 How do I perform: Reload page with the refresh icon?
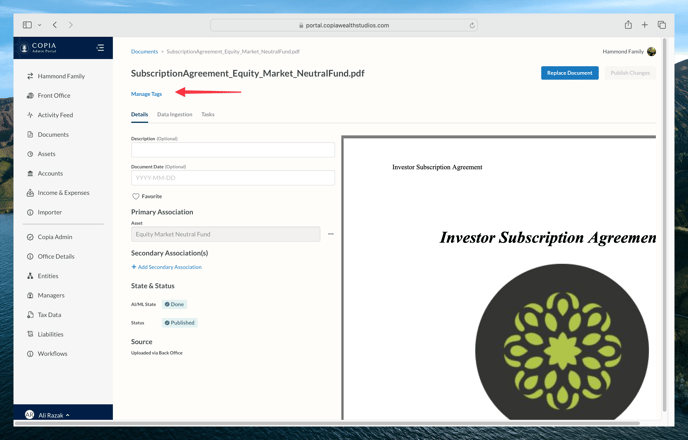coord(472,25)
